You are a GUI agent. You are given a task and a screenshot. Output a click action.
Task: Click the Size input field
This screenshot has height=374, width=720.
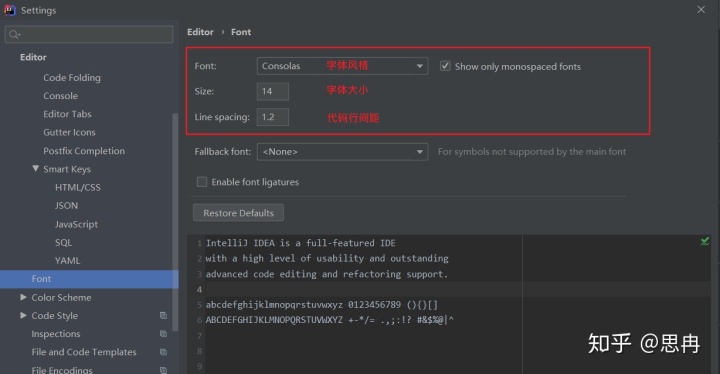point(273,91)
